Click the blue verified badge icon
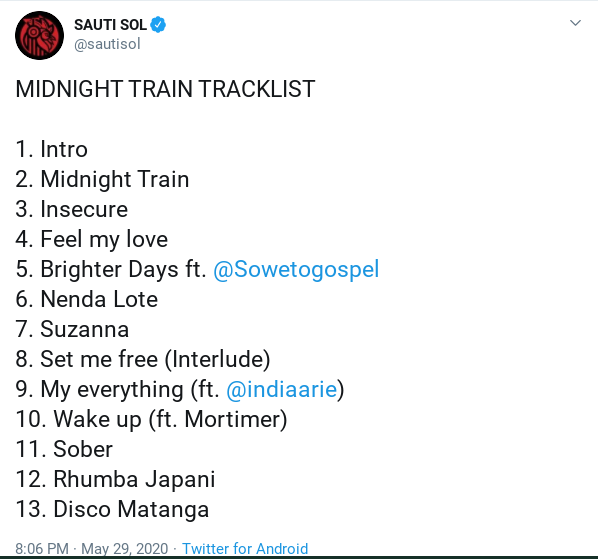 [158, 25]
